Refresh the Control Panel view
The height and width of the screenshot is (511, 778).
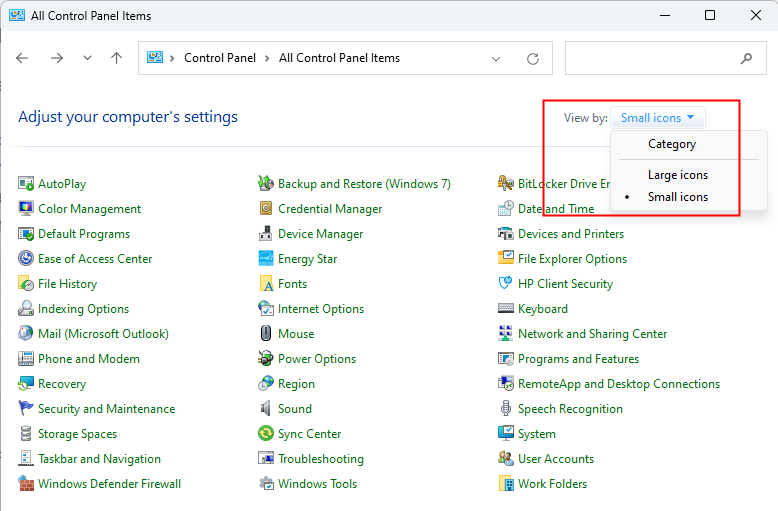pyautogui.click(x=533, y=59)
